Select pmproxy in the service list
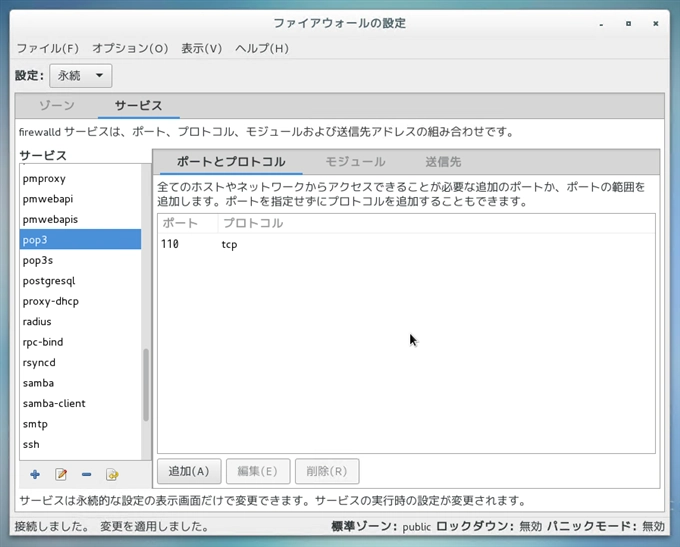Viewport: 680px width, 547px height. point(80,178)
